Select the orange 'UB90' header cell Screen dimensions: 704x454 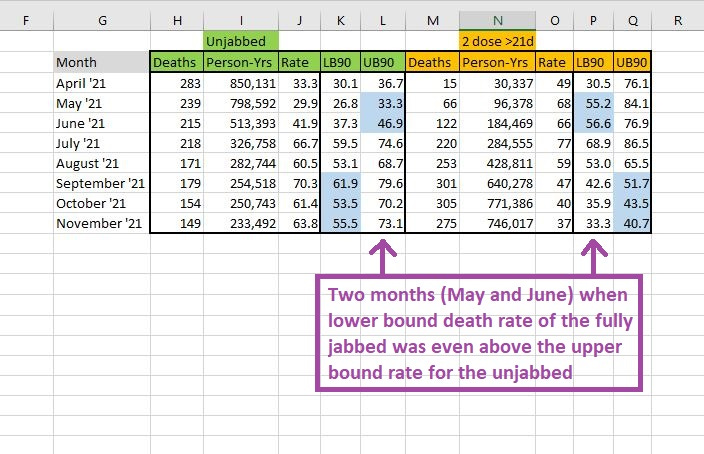(632, 62)
